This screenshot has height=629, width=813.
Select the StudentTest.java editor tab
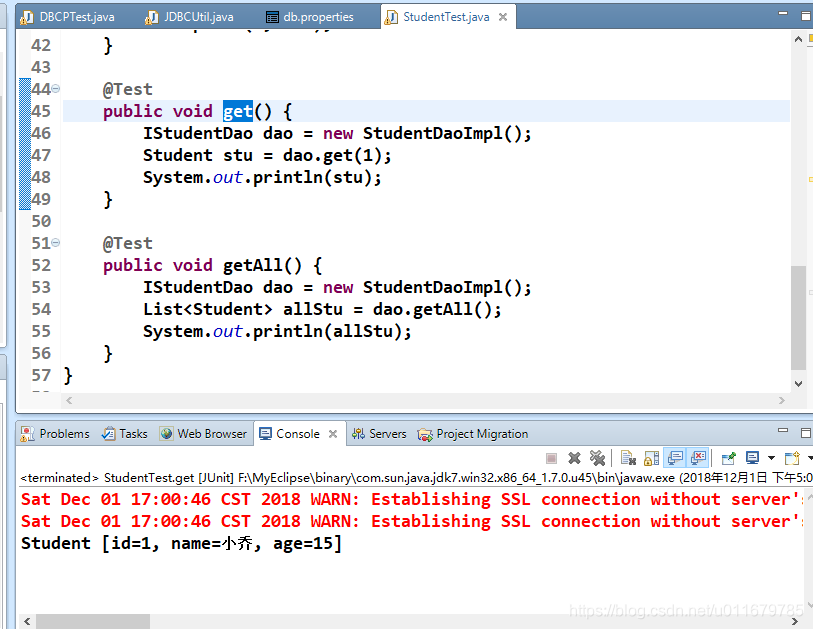[446, 17]
